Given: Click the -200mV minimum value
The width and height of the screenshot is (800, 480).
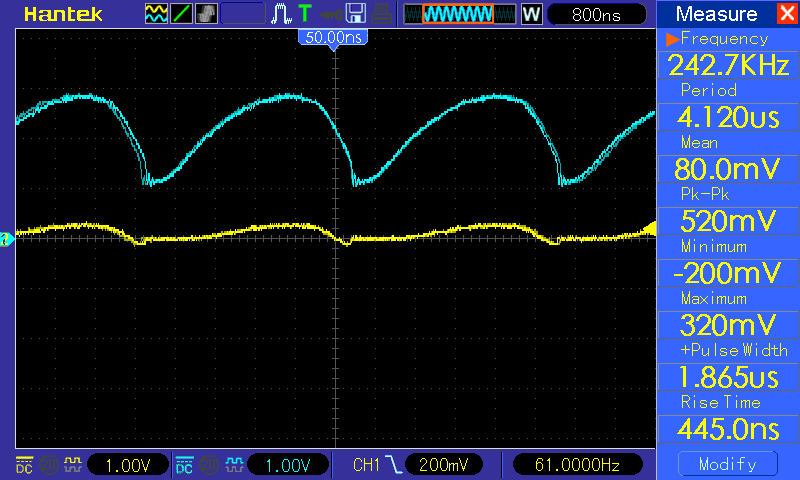Looking at the screenshot, I should 729,273.
